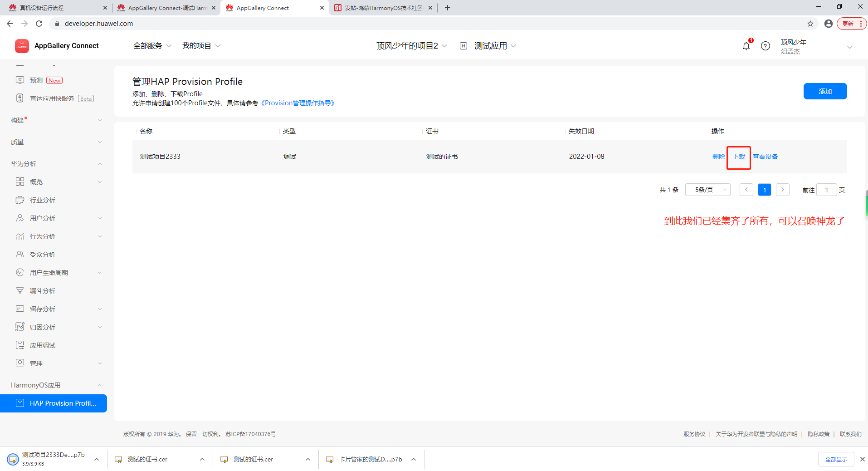This screenshot has height=471, width=868.
Task: Click 删除 for 测试项目2333
Action: pos(718,157)
